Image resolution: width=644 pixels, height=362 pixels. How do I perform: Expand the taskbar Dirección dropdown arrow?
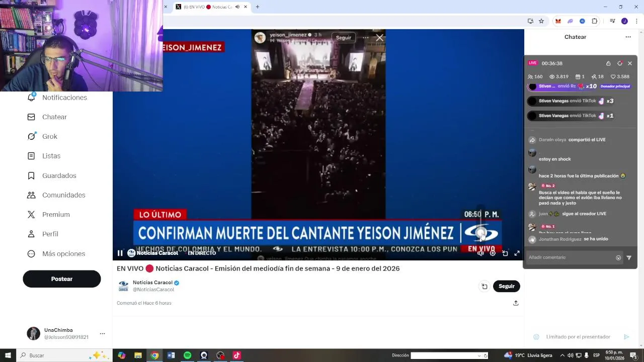[479, 355]
